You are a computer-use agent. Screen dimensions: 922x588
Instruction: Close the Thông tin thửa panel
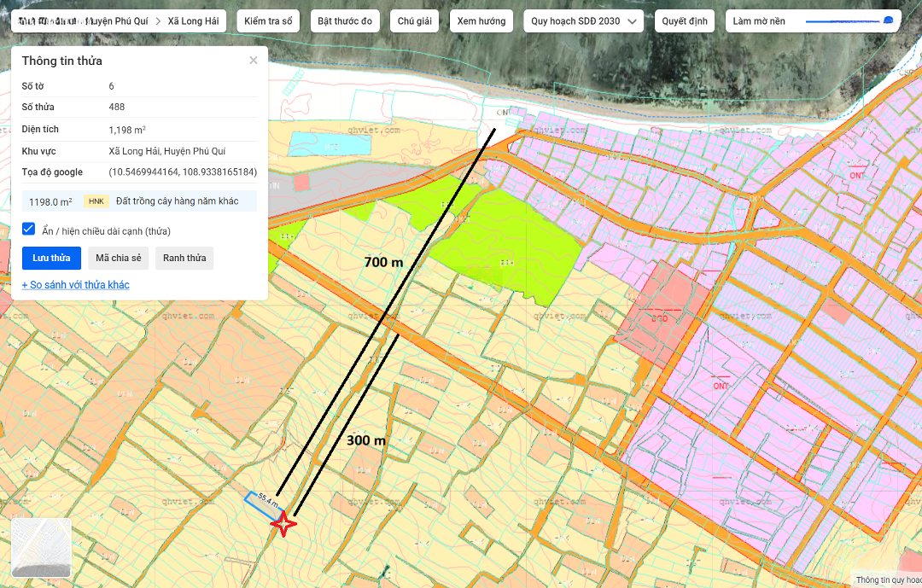[x=254, y=61]
